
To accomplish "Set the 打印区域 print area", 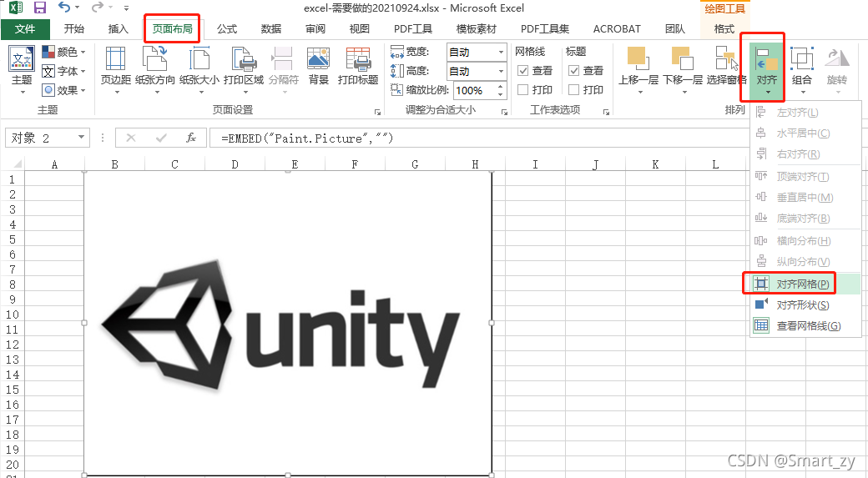I will pyautogui.click(x=244, y=70).
